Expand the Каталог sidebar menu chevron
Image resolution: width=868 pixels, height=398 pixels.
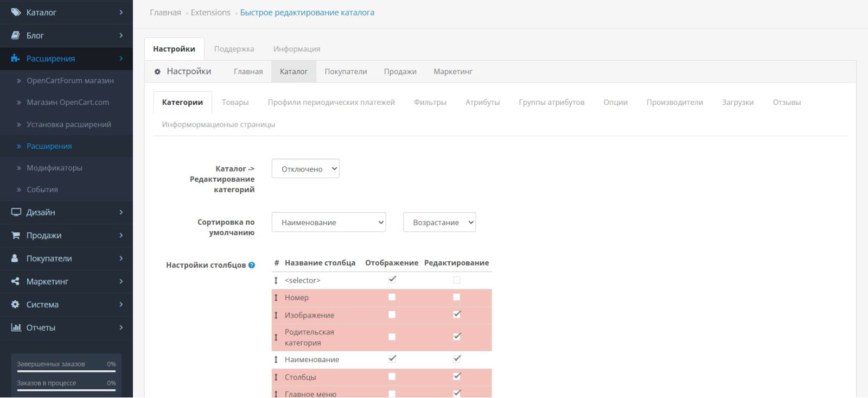tap(121, 12)
